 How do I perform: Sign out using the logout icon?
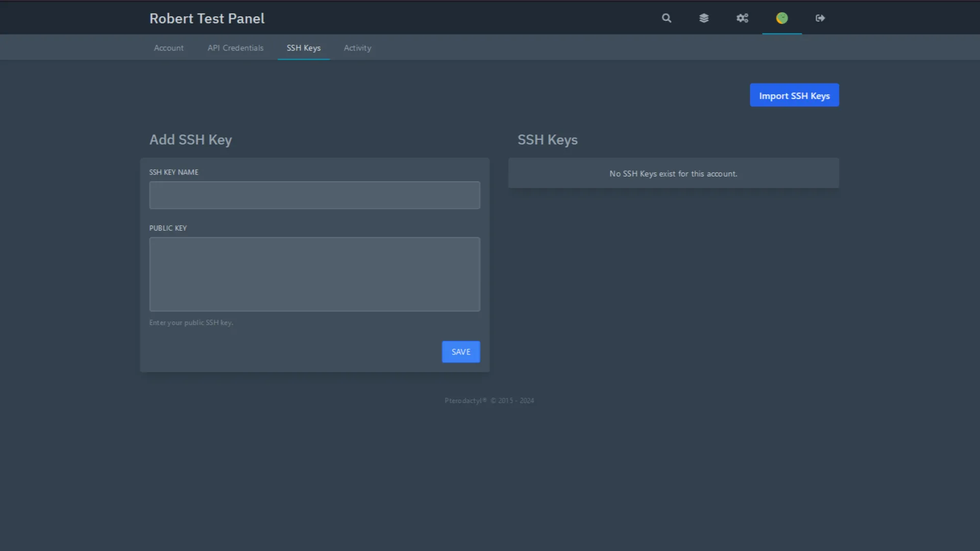point(820,18)
